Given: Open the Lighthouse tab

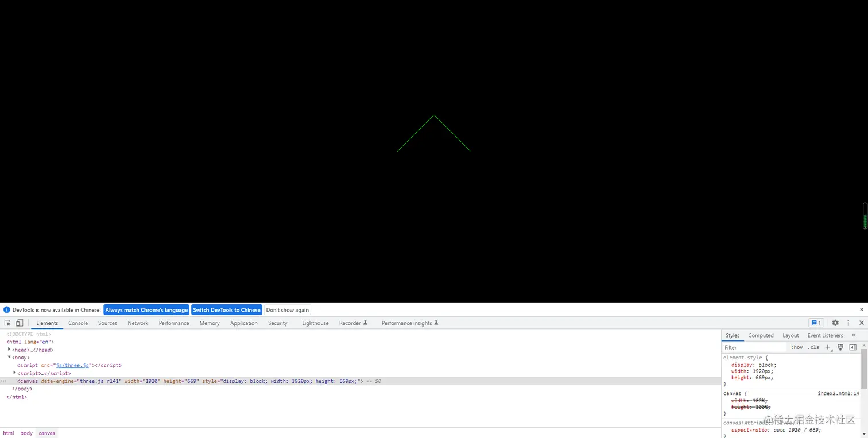Looking at the screenshot, I should click(x=315, y=323).
